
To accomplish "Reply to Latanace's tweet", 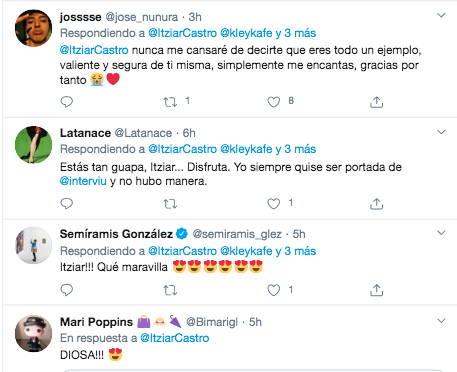I will 67,203.
